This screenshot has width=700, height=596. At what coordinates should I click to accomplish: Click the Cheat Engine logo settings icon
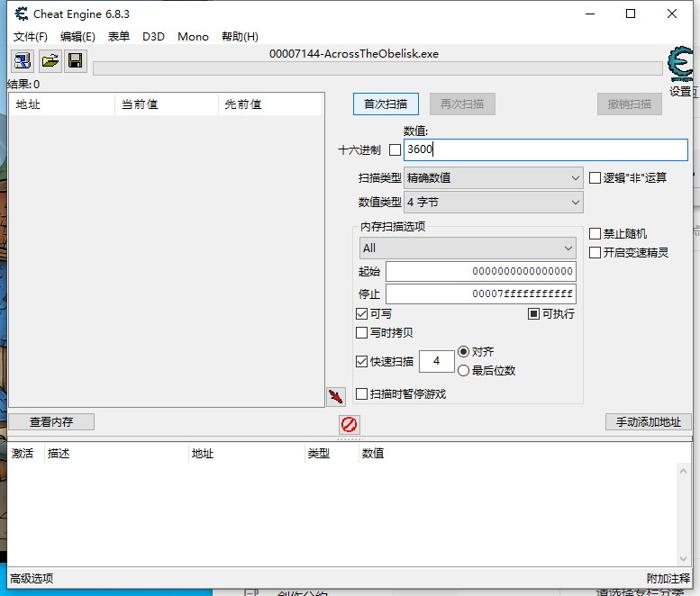tap(680, 63)
